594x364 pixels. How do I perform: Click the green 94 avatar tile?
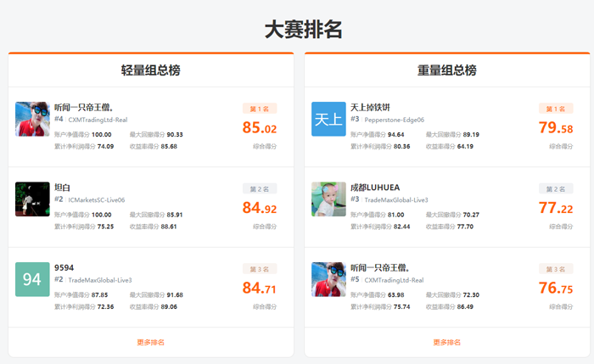coord(32,279)
